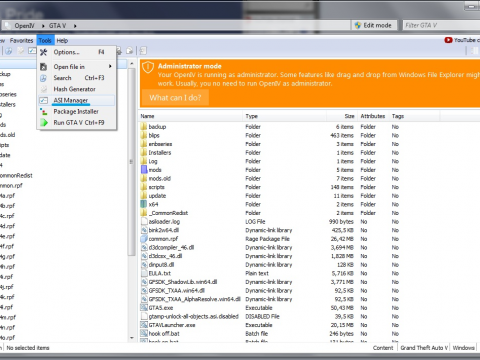This screenshot has width=480, height=360.
Task: Expand breadcrumb arrow after OpenIV
Action: coord(43,26)
